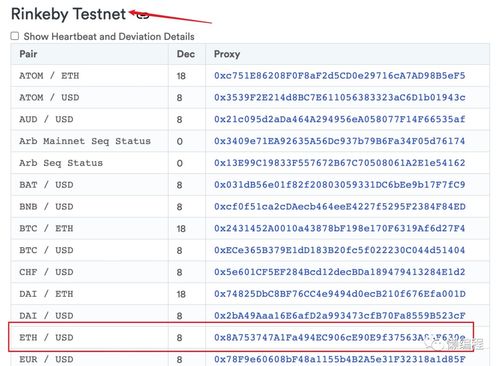Open the BTC / USD proxy address
Viewport: 500px width, 366px height.
[x=339, y=250]
